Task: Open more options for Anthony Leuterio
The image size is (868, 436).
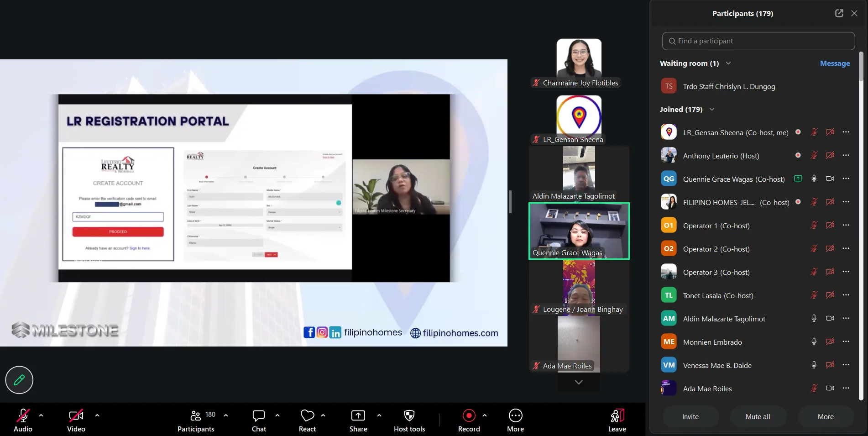Action: [x=846, y=155]
